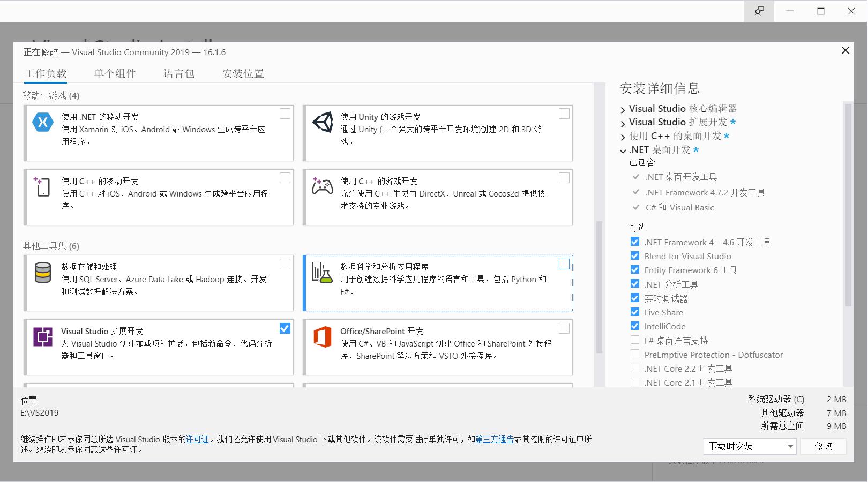Screen dimensions: 868x482
Task: Check .NET Core 2.1 development tools
Action: (635, 382)
